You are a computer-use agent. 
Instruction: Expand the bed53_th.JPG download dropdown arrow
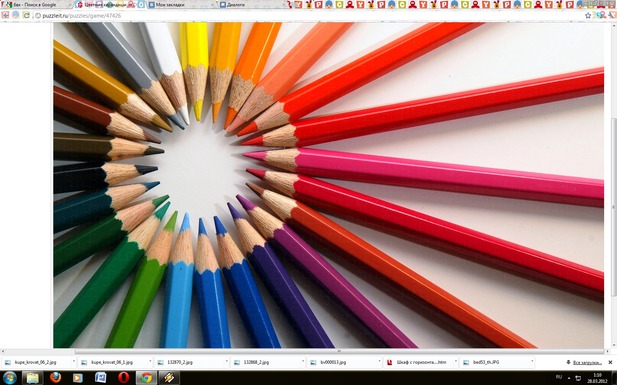(532, 362)
